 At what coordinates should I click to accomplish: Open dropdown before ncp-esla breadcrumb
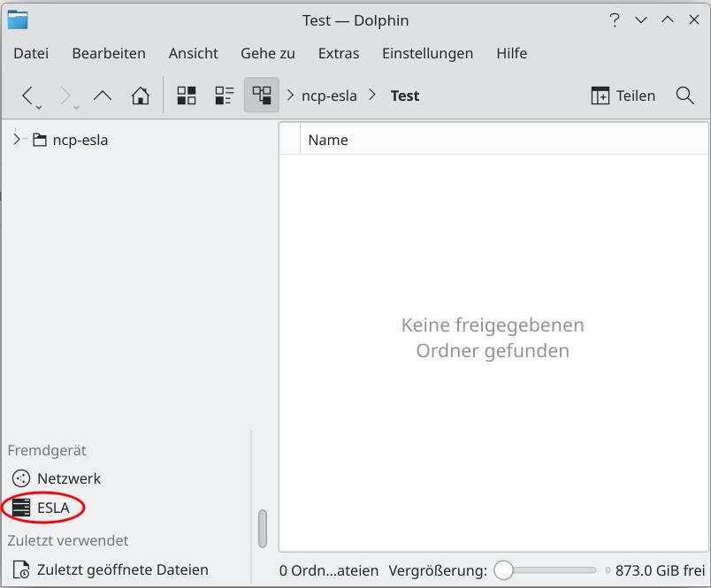point(291,95)
